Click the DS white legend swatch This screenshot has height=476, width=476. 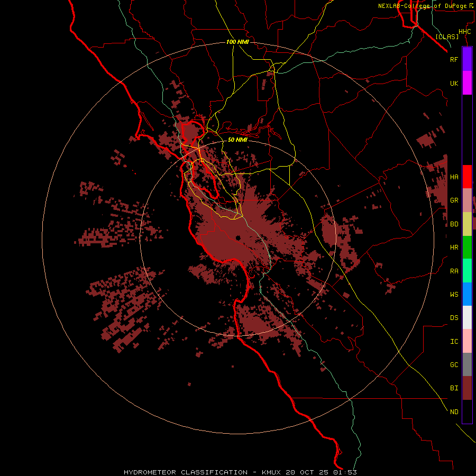467,317
